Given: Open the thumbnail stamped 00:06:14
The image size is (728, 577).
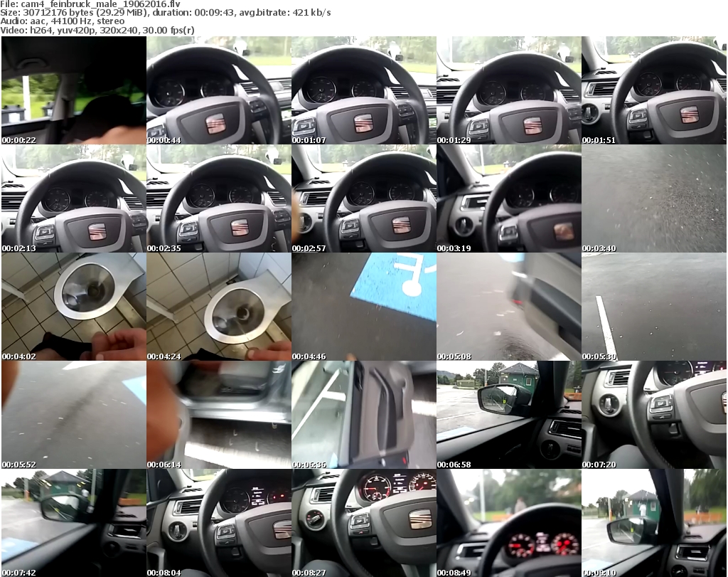Looking at the screenshot, I should (219, 415).
